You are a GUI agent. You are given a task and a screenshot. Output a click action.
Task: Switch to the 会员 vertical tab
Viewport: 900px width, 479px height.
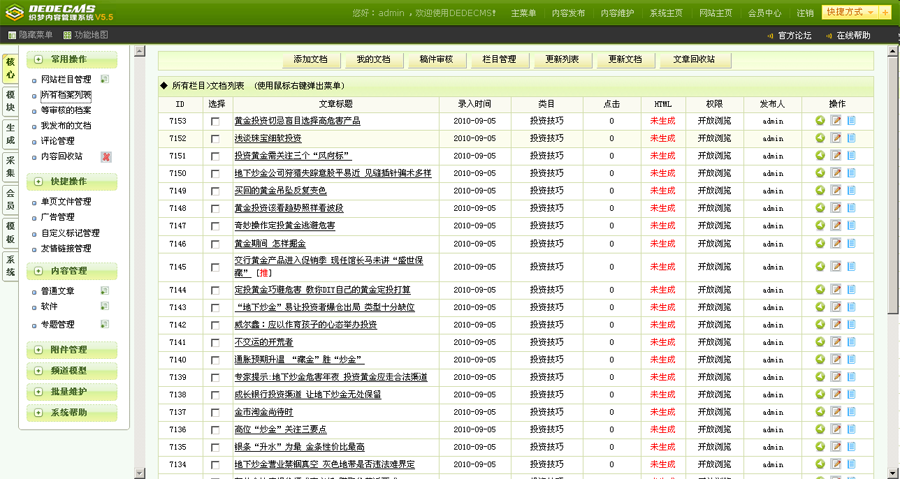click(10, 200)
